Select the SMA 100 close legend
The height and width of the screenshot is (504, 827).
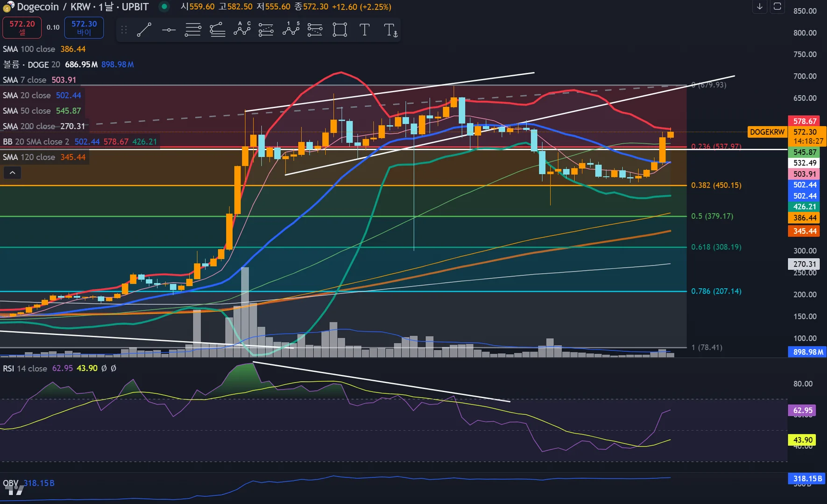(44, 49)
